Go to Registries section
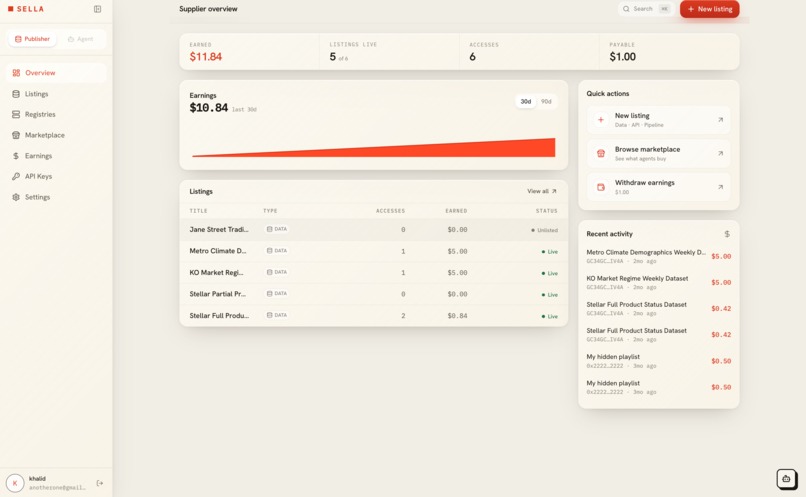This screenshot has width=806, height=497. 56,115
